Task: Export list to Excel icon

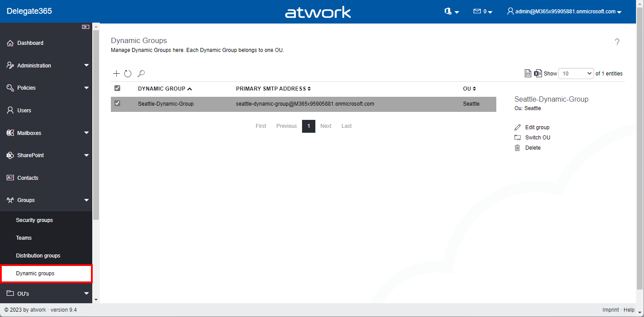Action: tap(538, 74)
